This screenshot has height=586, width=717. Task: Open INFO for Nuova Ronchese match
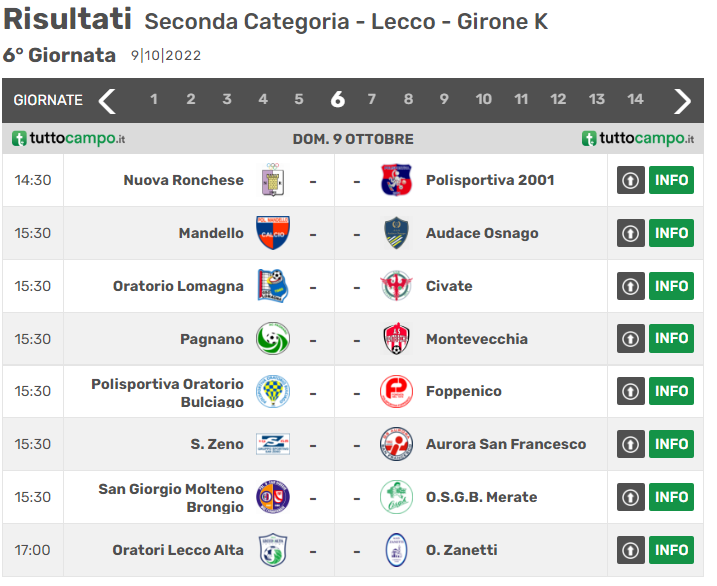point(671,180)
